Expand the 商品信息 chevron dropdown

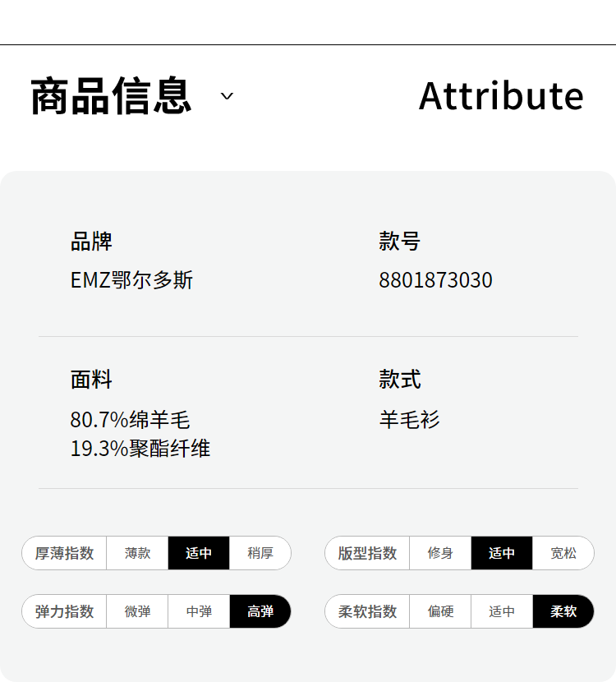click(228, 96)
